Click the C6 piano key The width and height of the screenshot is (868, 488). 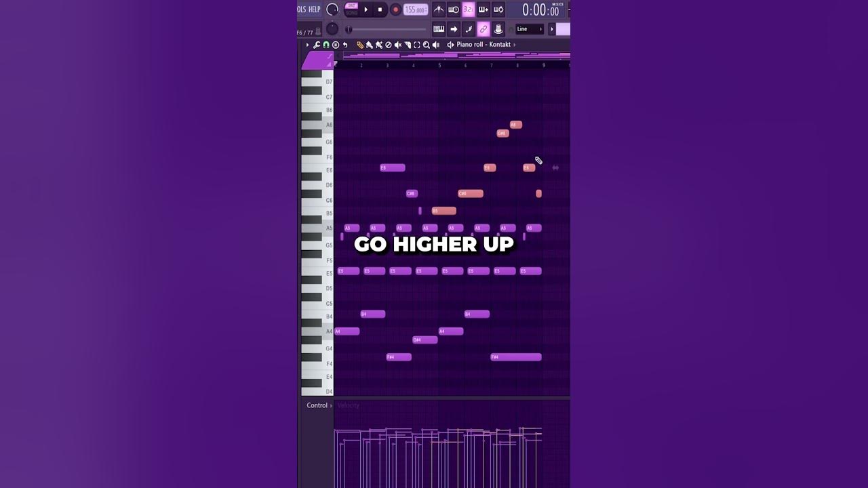pos(317,201)
